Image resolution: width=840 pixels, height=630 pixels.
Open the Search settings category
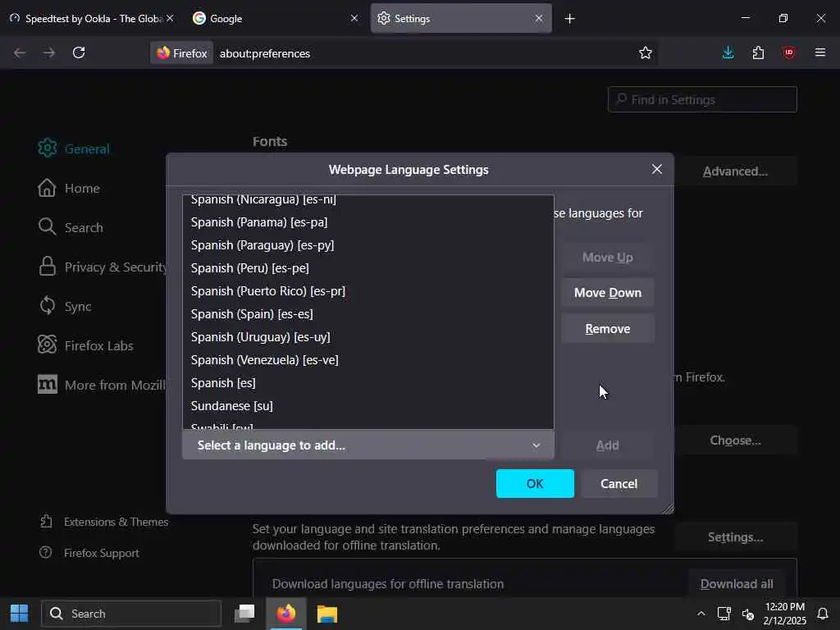click(x=71, y=227)
